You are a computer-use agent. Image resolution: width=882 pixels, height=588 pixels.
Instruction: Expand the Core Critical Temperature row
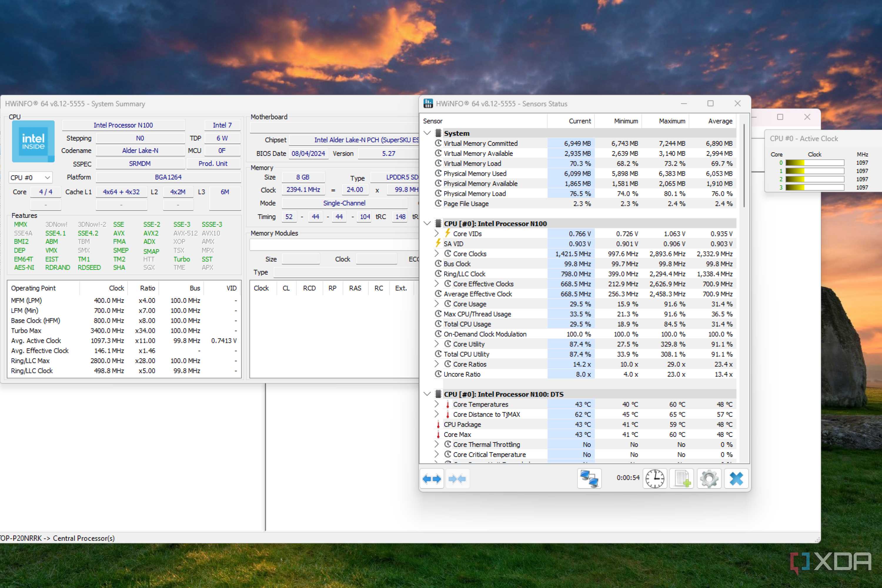click(437, 454)
